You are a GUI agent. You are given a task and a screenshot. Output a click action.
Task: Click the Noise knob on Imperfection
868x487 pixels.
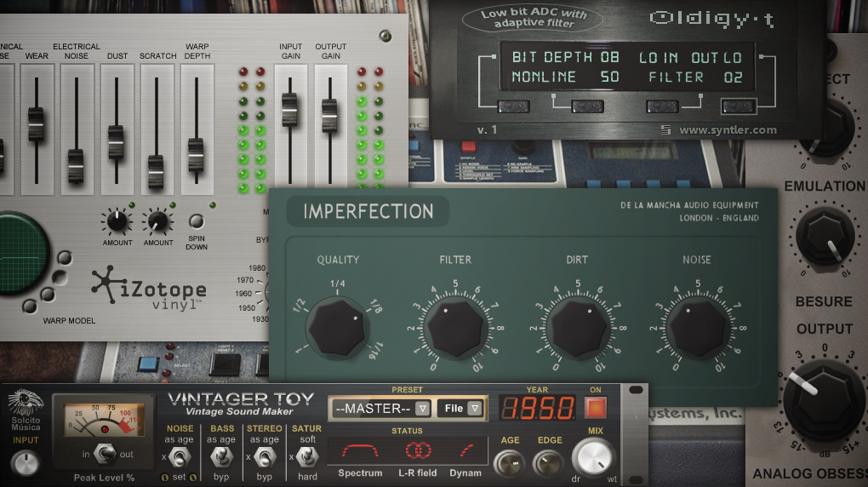point(699,327)
